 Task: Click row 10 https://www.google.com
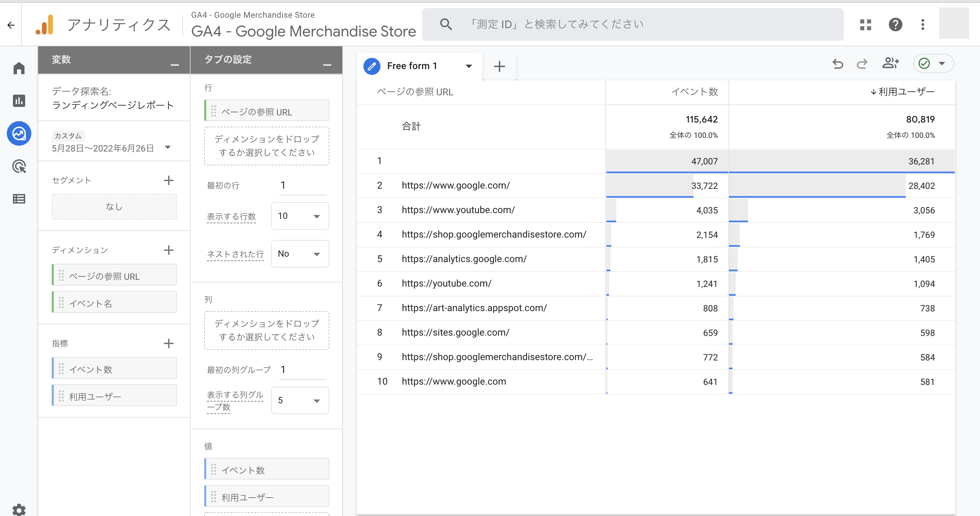pos(454,381)
